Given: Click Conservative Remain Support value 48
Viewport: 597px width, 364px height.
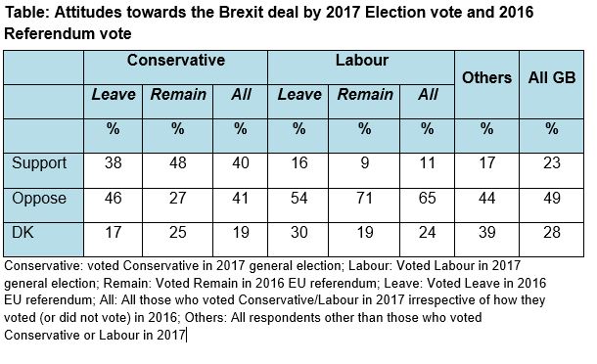Looking at the screenshot, I should [x=178, y=163].
